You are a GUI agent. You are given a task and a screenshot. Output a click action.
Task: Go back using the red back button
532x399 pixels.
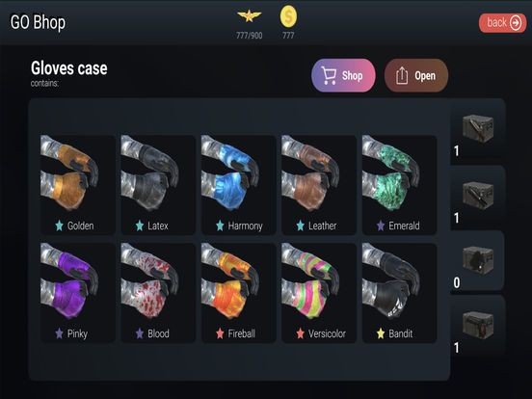pyautogui.click(x=502, y=23)
